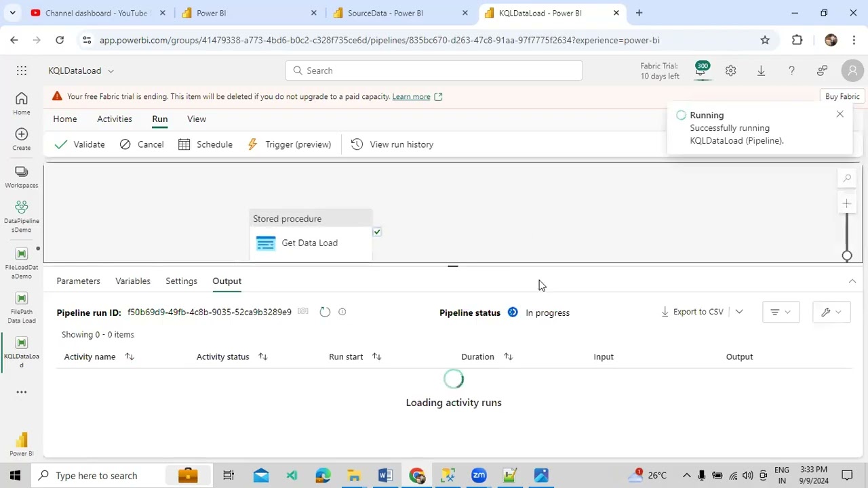Image resolution: width=868 pixels, height=488 pixels.
Task: Open the Parameters tab
Action: point(79,281)
